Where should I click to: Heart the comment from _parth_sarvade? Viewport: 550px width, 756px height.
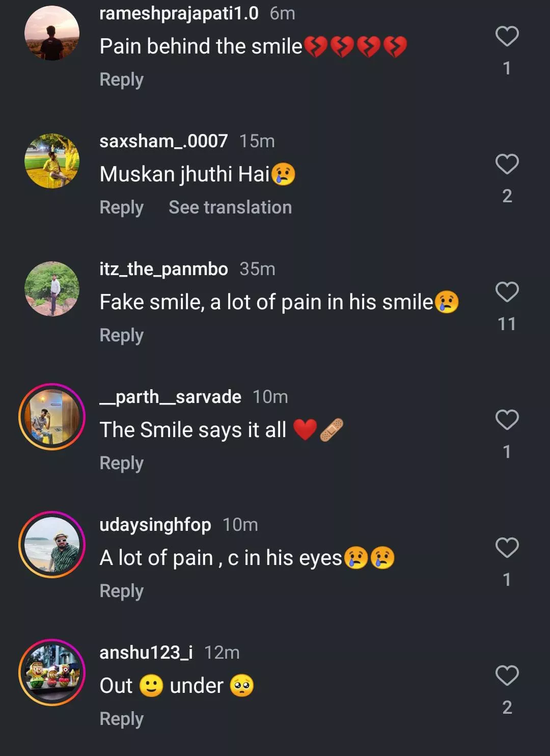tap(507, 420)
